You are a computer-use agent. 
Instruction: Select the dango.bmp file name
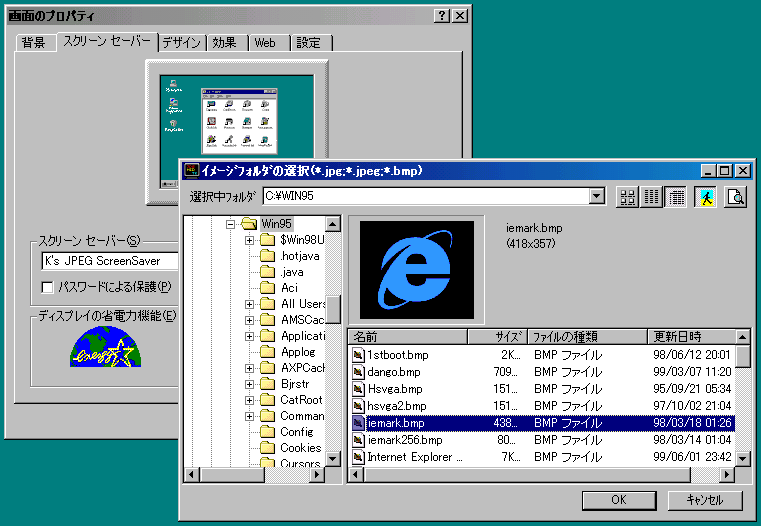394,372
